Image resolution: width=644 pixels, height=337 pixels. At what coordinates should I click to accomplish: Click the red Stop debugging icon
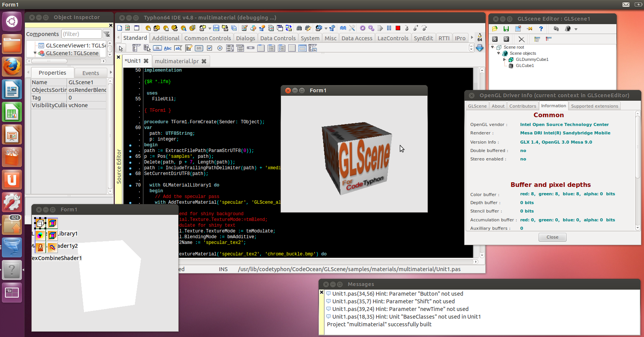[x=398, y=28]
